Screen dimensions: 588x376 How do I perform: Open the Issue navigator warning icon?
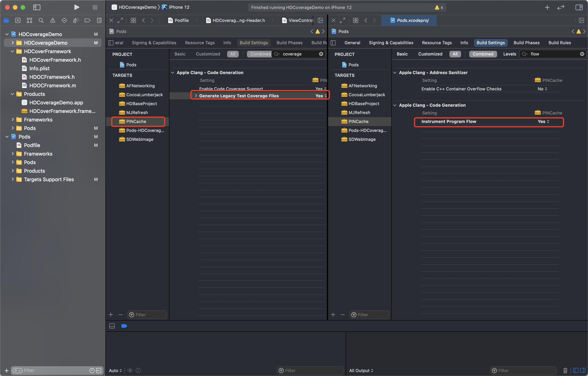pos(53,21)
